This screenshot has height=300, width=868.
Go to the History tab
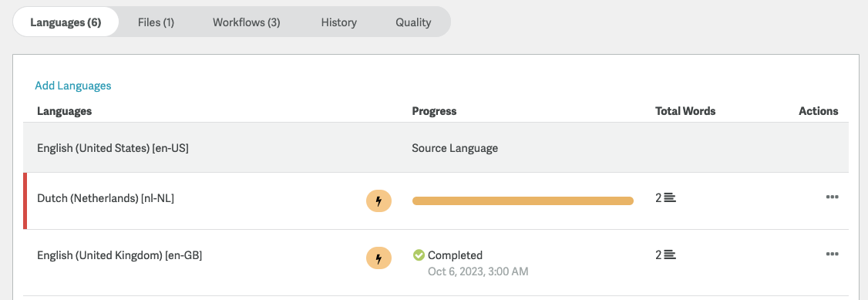338,22
